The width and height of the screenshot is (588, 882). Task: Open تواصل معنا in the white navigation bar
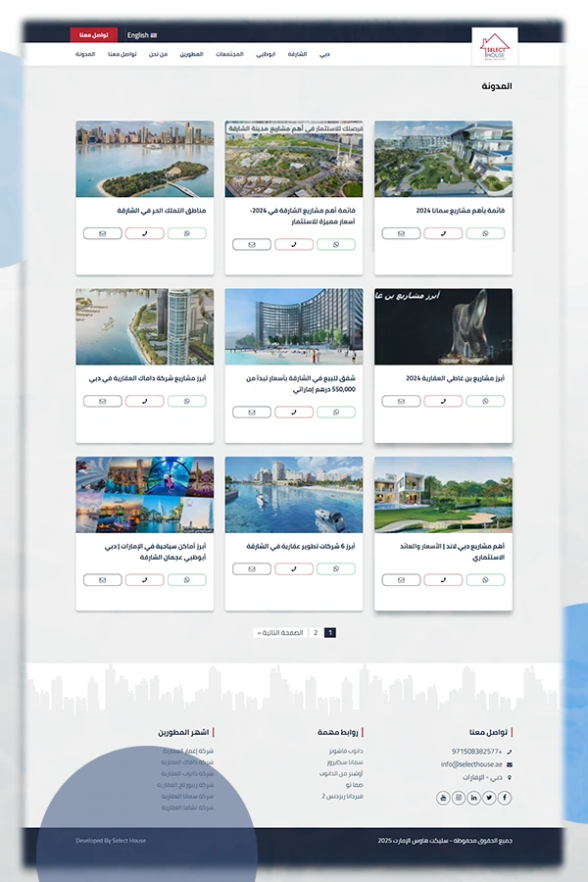pos(122,55)
